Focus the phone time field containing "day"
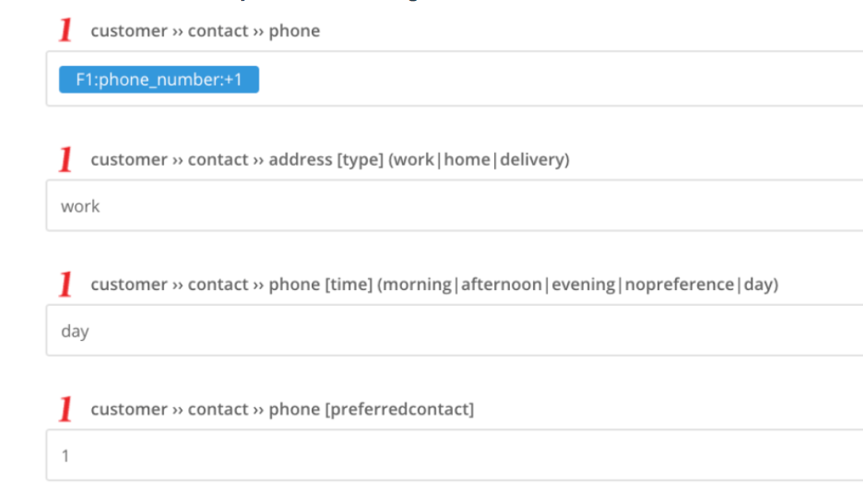 pyautogui.click(x=455, y=330)
